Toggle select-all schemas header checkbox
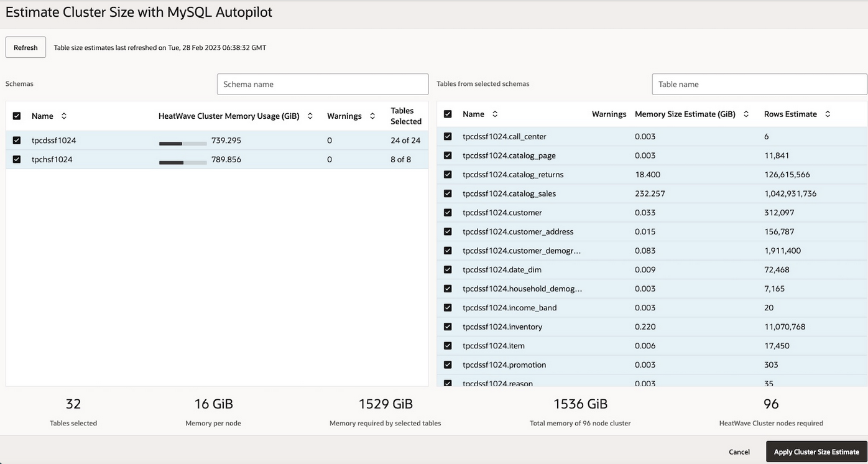The image size is (868, 464). (x=17, y=116)
